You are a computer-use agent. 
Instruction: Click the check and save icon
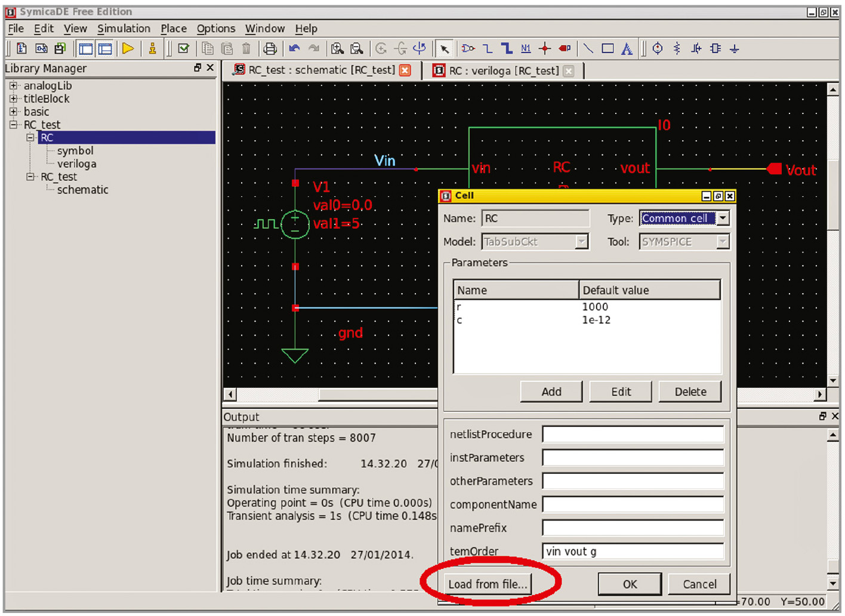pos(183,48)
